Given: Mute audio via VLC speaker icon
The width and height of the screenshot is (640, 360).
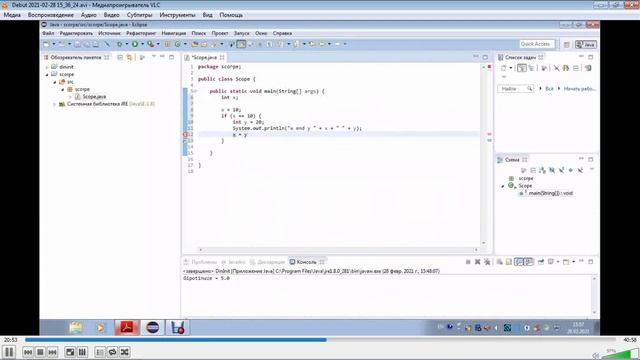Looking at the screenshot, I should tap(596, 356).
